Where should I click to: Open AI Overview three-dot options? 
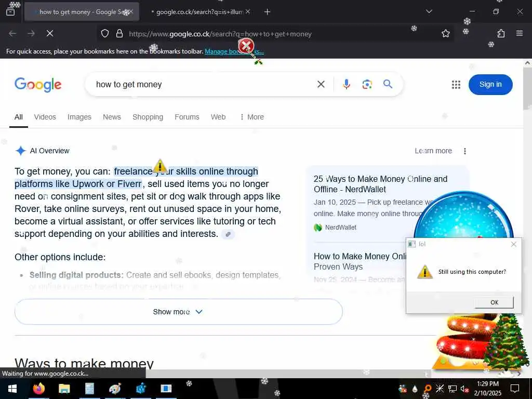[465, 151]
